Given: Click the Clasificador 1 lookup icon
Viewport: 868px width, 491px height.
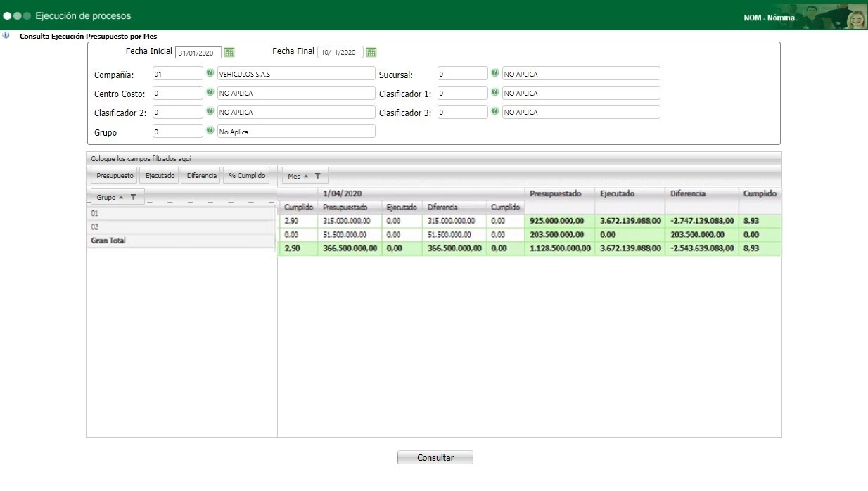Looking at the screenshot, I should tap(495, 92).
